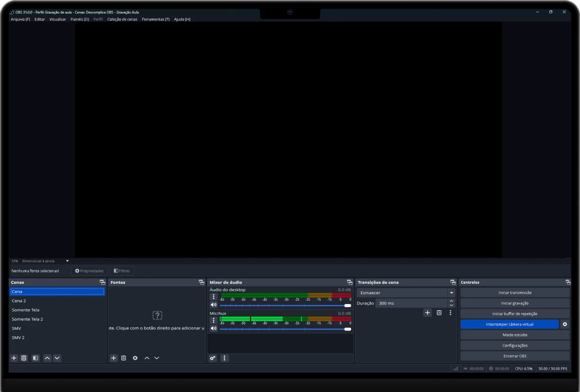Open the Arquivo menu

(20, 19)
